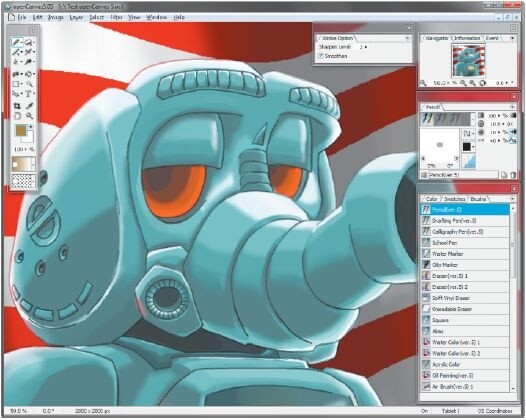This screenshot has width=526, height=420.
Task: Select the Eyedropper tool in the toolbox
Action: [29, 106]
